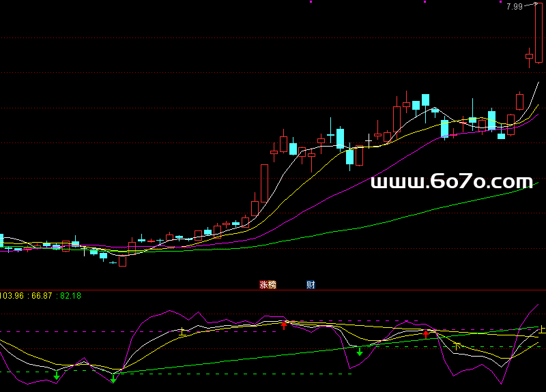Image resolution: width=546 pixels, height=392 pixels.
Task: Click the white cross doji candlestick
Action: tap(369, 142)
